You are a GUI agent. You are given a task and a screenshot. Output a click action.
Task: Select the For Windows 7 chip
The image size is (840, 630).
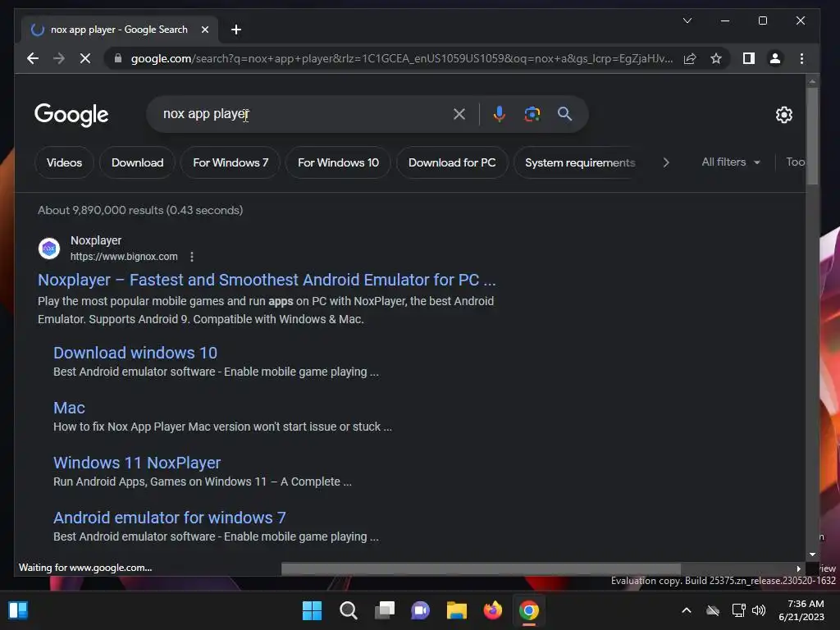pyautogui.click(x=231, y=162)
